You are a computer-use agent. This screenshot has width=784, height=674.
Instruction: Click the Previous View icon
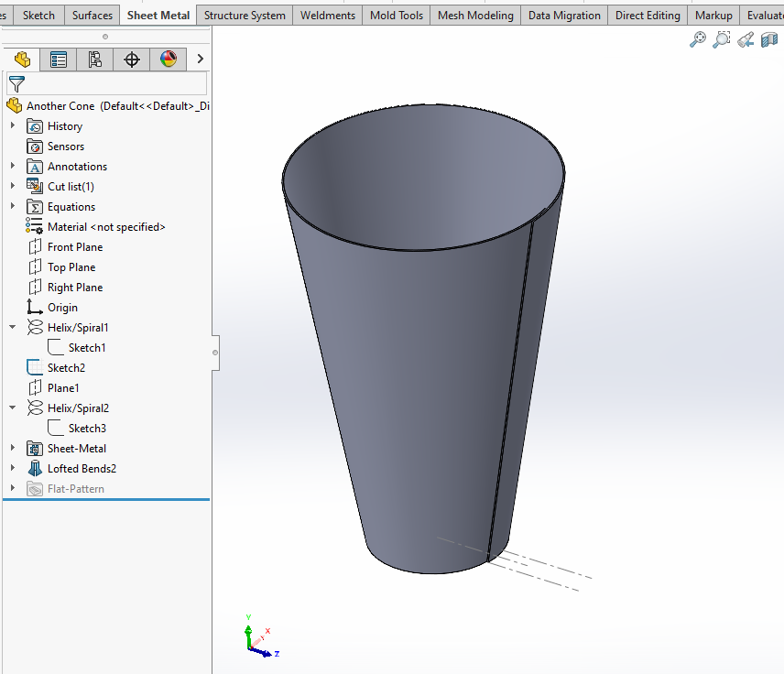click(x=746, y=39)
